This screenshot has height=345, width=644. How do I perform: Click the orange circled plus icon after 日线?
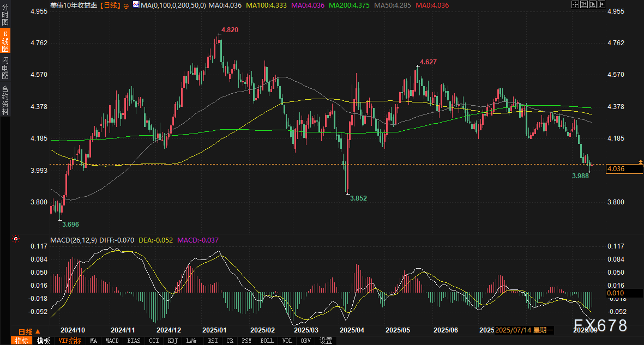pos(127,5)
